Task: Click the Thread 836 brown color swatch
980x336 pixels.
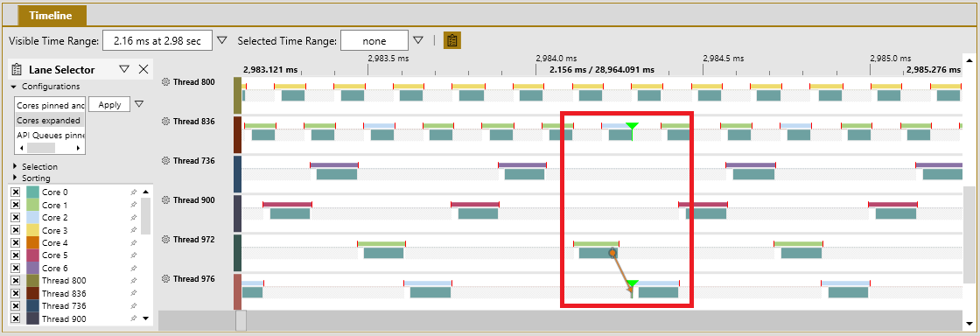Action: tap(32, 293)
